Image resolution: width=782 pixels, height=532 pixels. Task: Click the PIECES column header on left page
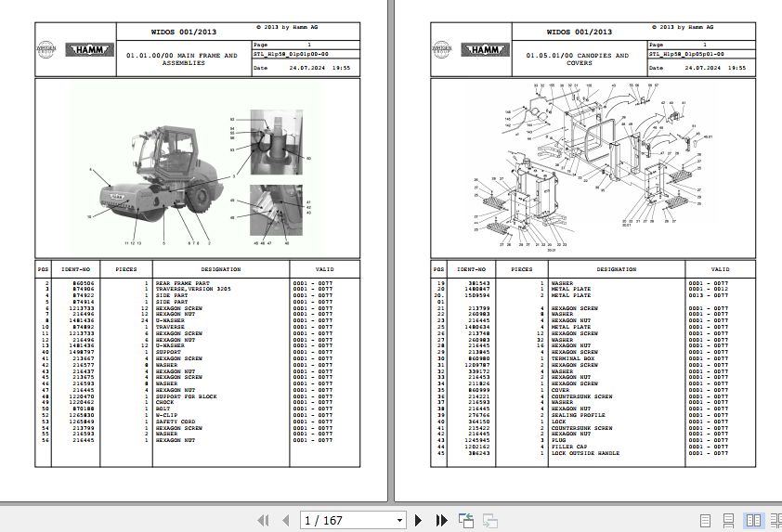pyautogui.click(x=126, y=269)
